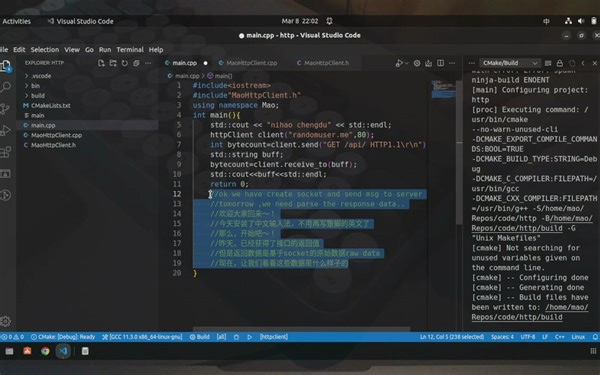Open the Edit menu

[19, 50]
